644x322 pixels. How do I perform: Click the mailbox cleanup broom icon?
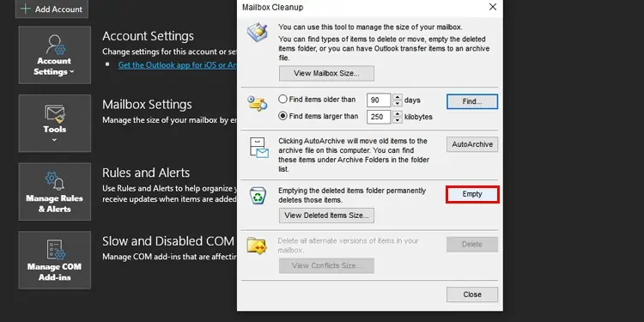click(258, 33)
